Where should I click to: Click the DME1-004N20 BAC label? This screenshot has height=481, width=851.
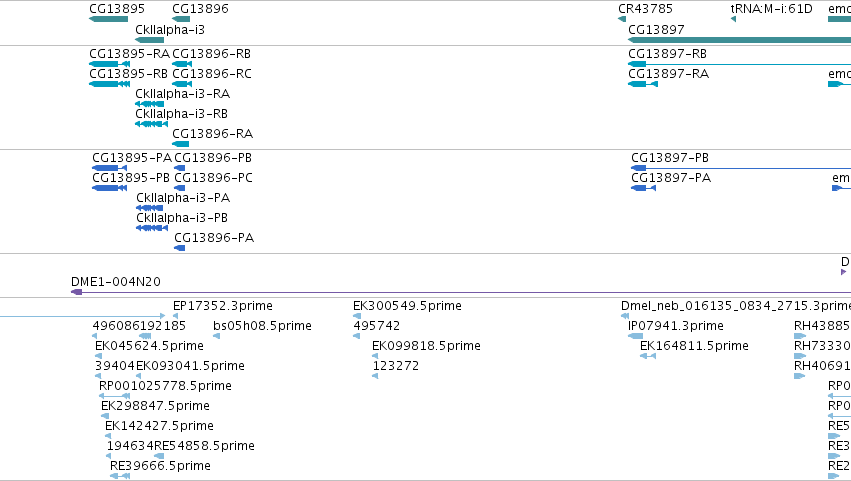tap(116, 282)
